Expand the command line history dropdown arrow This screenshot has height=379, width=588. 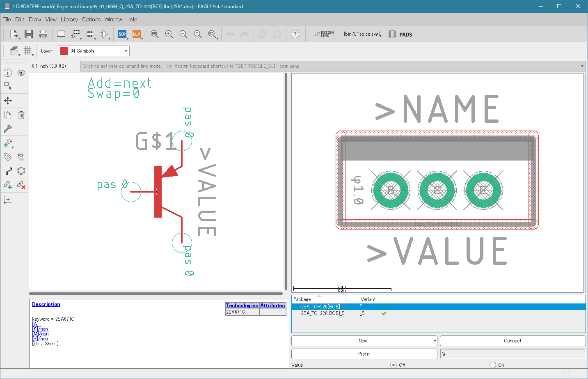coord(582,66)
